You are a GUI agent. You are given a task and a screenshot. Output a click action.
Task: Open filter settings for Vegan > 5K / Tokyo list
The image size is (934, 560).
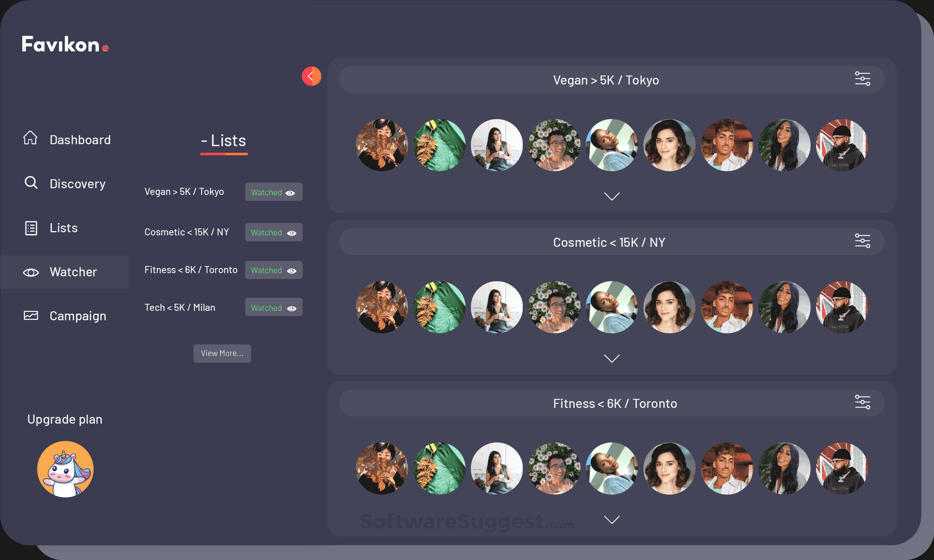pos(863,78)
